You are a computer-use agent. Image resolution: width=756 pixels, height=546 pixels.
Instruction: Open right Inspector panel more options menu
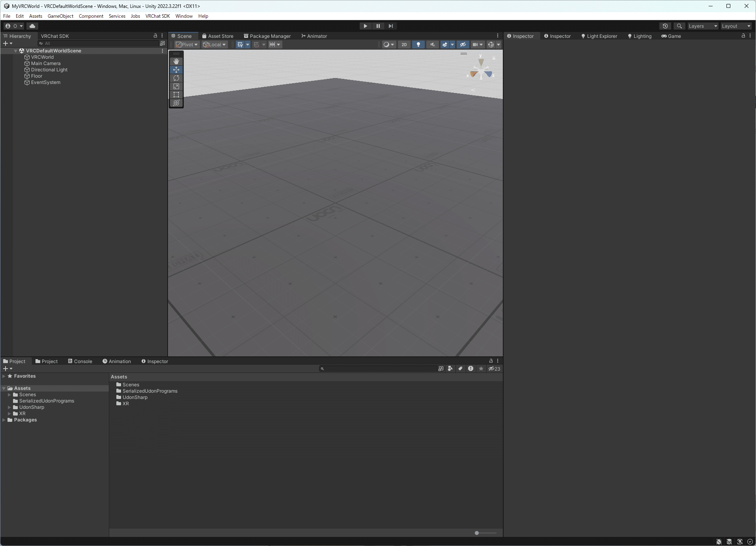pos(750,35)
